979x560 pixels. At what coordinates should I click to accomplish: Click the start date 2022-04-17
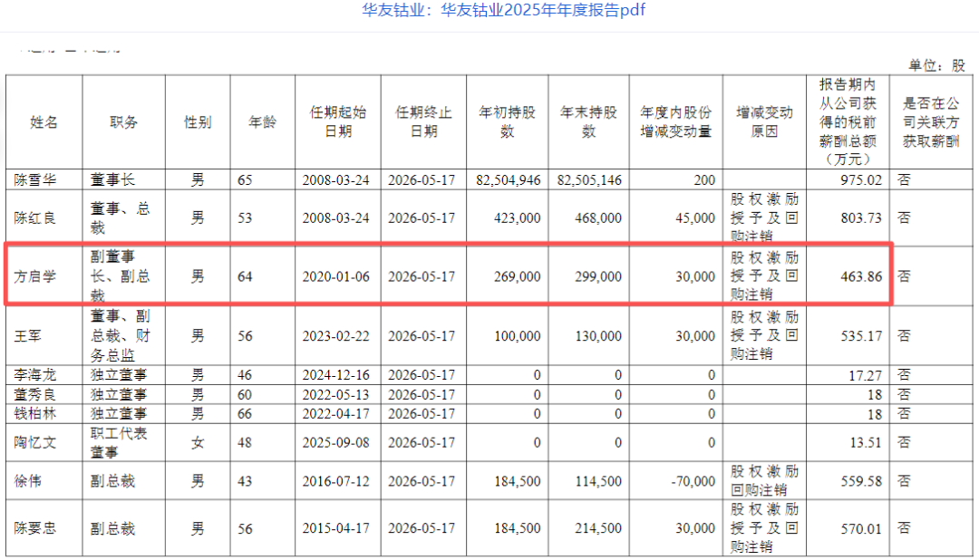(x=336, y=414)
